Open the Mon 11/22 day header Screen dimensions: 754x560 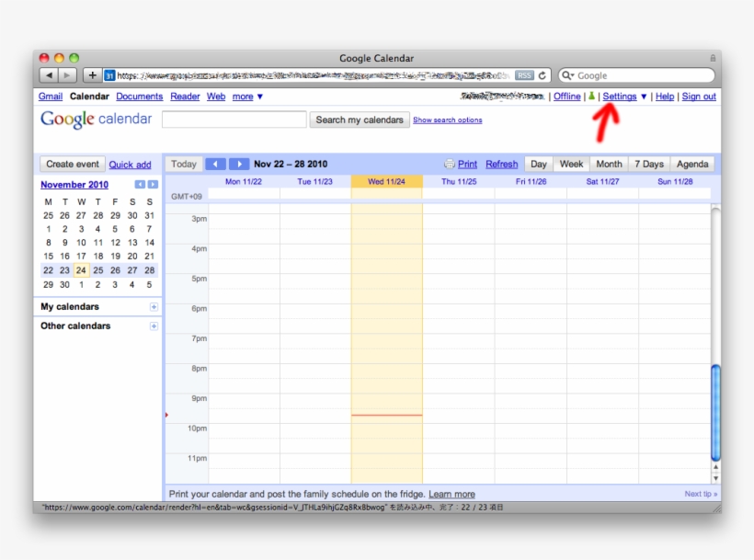click(244, 182)
